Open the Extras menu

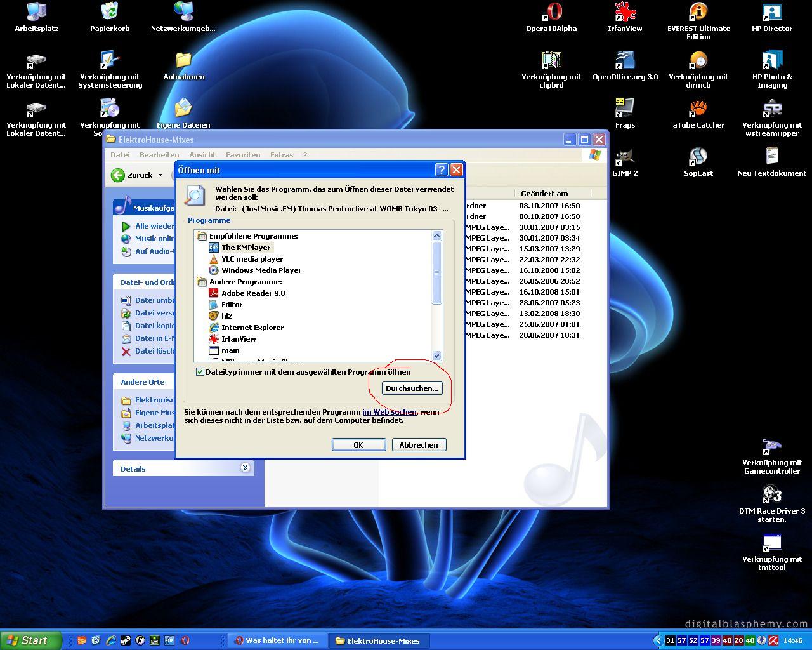tap(282, 155)
